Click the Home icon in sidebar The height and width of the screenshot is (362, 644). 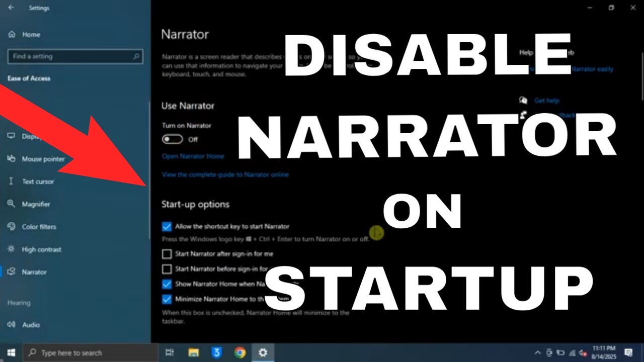[11, 35]
